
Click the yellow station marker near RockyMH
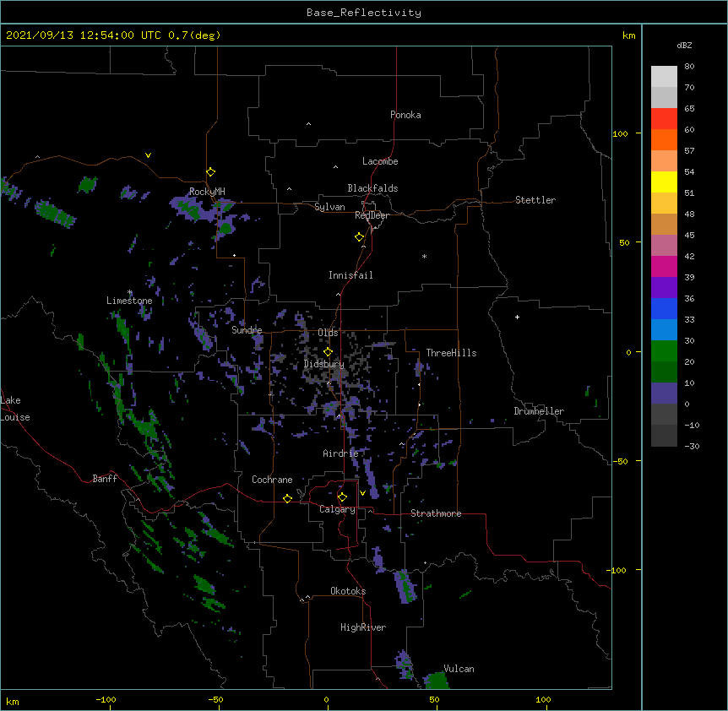pyautogui.click(x=210, y=171)
